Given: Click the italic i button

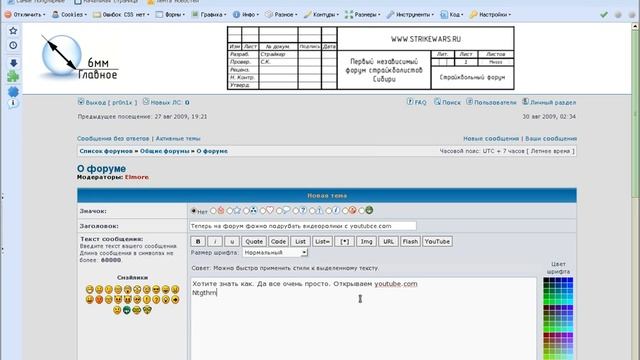Looking at the screenshot, I should (x=215, y=242).
